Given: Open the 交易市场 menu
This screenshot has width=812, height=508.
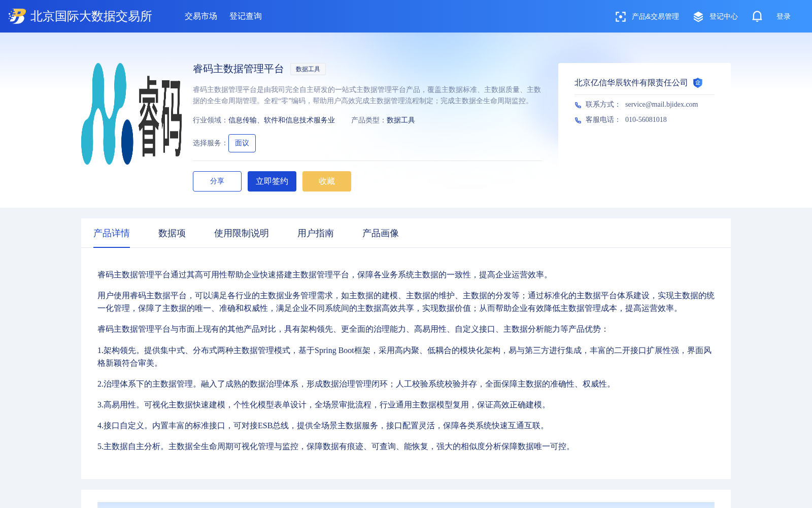Looking at the screenshot, I should tap(201, 16).
